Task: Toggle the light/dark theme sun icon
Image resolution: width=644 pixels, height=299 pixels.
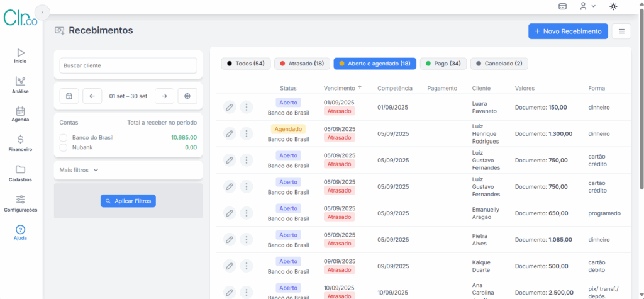Action: point(613,6)
